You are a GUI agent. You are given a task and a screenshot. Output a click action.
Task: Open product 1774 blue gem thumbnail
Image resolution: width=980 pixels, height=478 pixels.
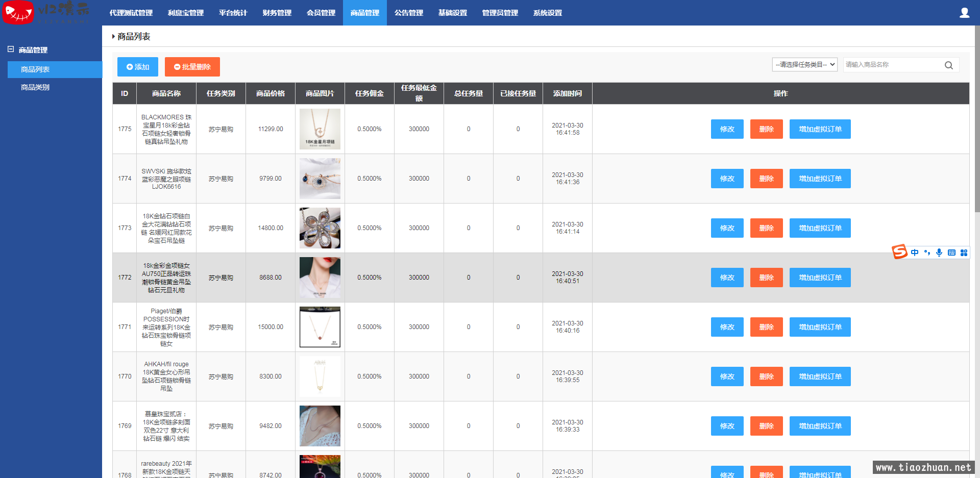(x=320, y=179)
